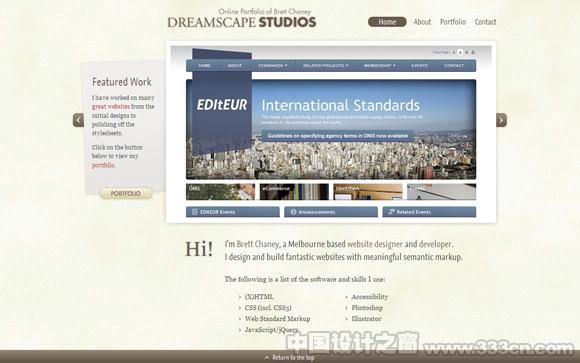Click the Return to the top arrow icon
580x363 pixels.
coord(267,357)
